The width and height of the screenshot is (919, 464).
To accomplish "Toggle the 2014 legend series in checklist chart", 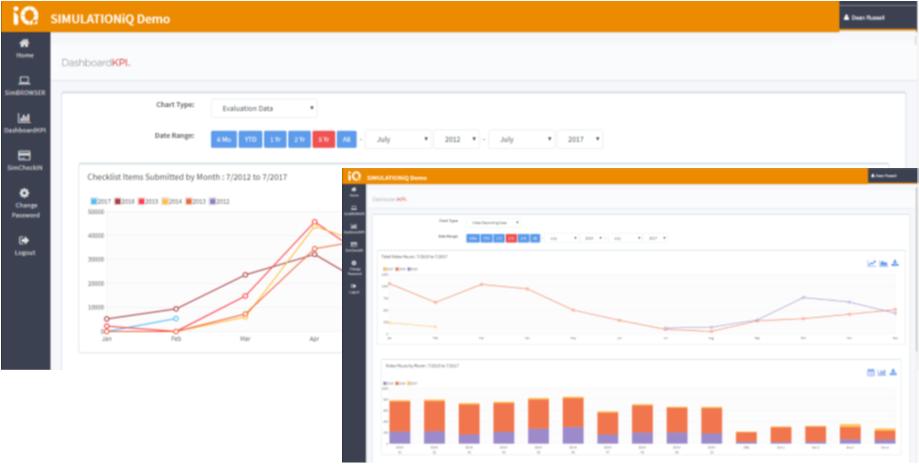I will [172, 202].
